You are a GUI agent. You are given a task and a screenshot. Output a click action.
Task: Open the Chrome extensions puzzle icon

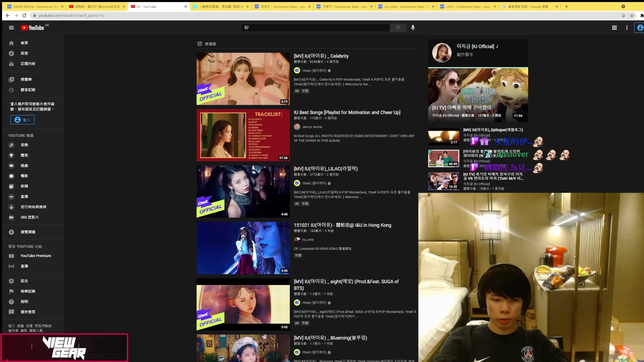(x=641, y=15)
